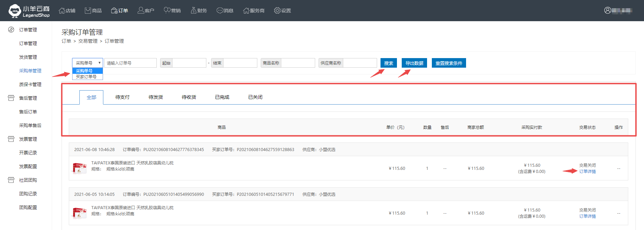Click the 设置 gear icon

point(277,11)
